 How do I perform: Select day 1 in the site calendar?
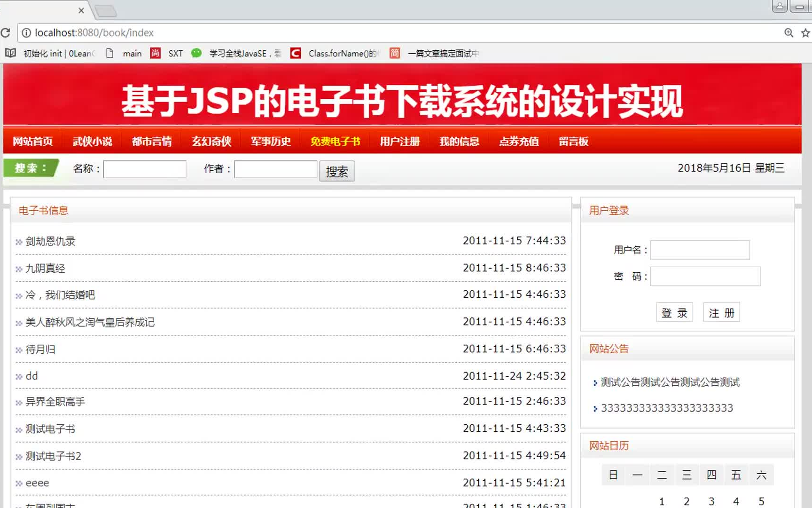(662, 501)
